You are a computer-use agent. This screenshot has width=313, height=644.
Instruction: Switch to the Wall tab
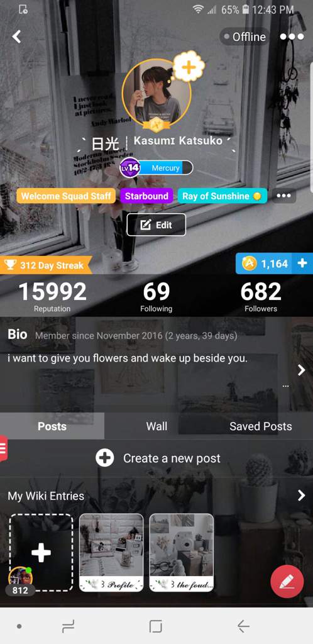156,426
